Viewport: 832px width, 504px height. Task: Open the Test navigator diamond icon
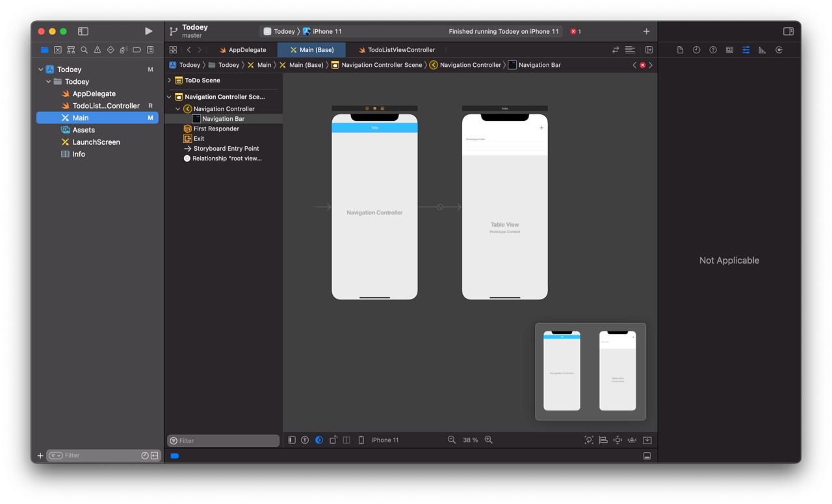[x=110, y=50]
